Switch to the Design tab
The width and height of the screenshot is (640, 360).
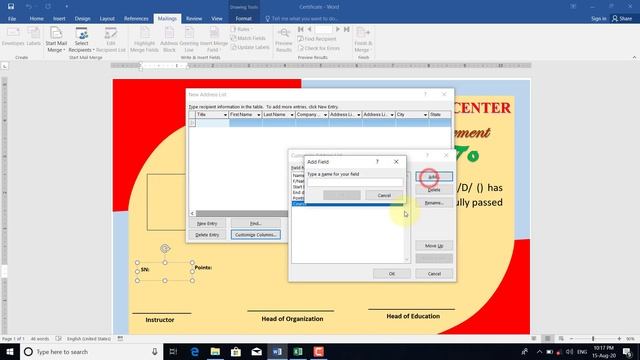pyautogui.click(x=82, y=19)
